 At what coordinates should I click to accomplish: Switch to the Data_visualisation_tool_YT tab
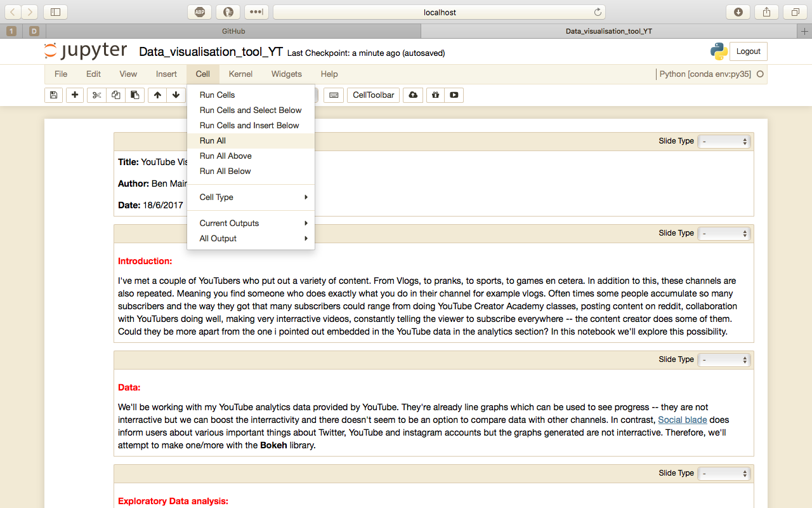tap(609, 31)
